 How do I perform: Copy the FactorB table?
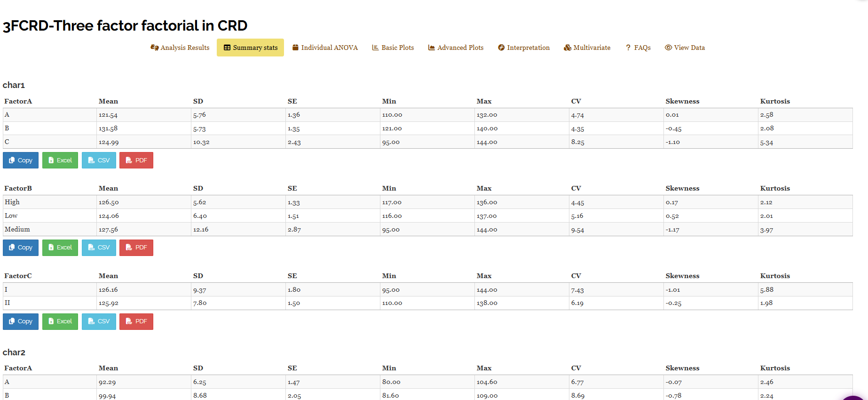(21, 248)
